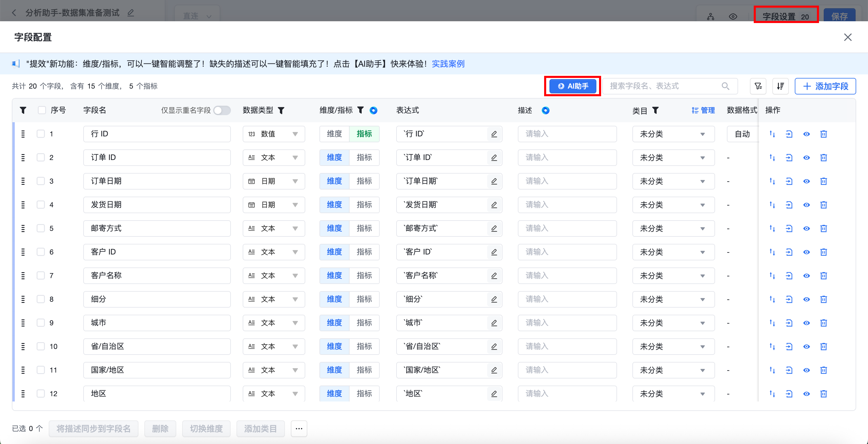868x444 pixels.
Task: Click the back arrow beside 分析助手-数据集准备测试
Action: click(14, 13)
